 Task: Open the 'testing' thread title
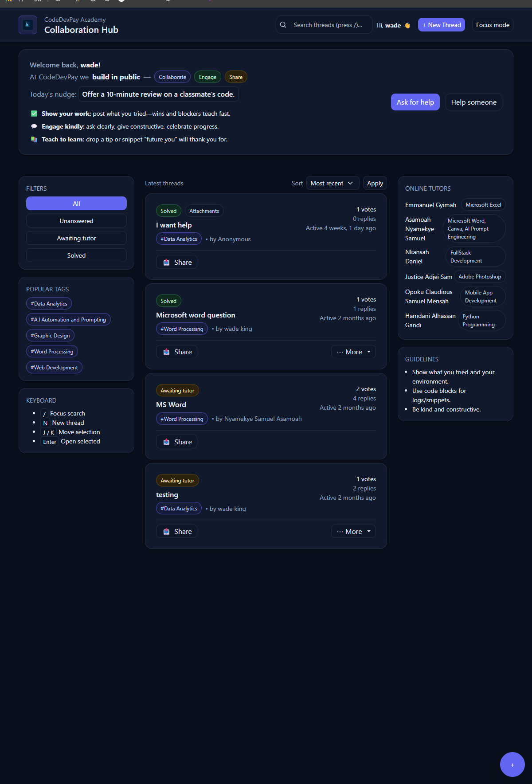[167, 495]
